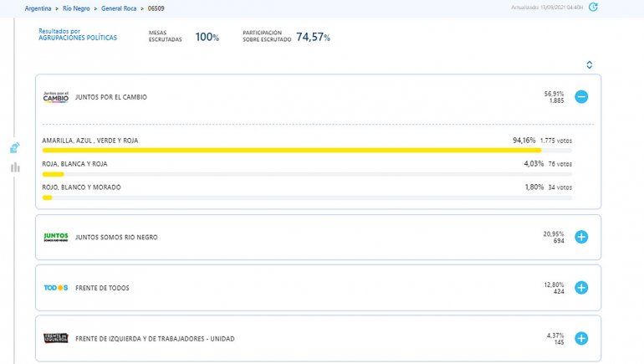This screenshot has height=364, width=644.
Task: Click the Amarilla, Azul, Verde y Roja yellow bar
Action: point(291,151)
